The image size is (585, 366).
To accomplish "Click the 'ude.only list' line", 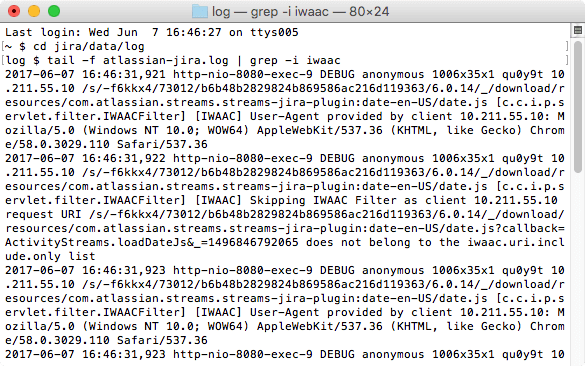I will (50, 256).
